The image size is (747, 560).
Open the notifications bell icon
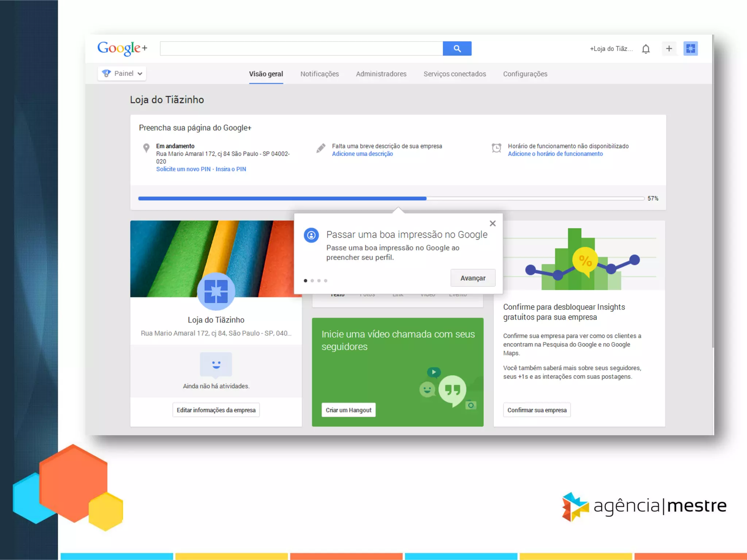[646, 49]
